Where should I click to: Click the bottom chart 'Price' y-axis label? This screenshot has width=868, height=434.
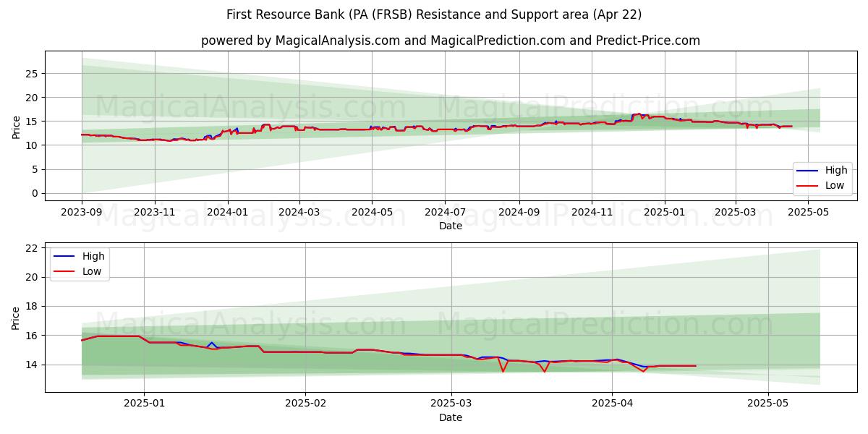tap(16, 318)
